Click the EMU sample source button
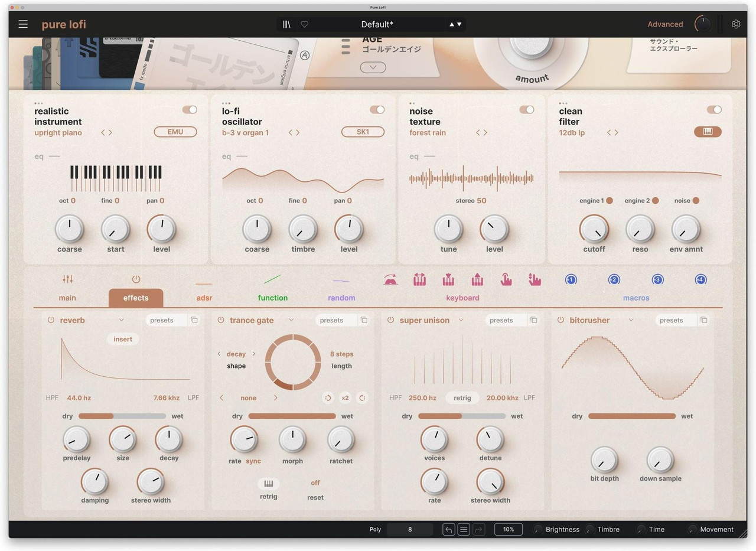This screenshot has height=551, width=756. [175, 132]
